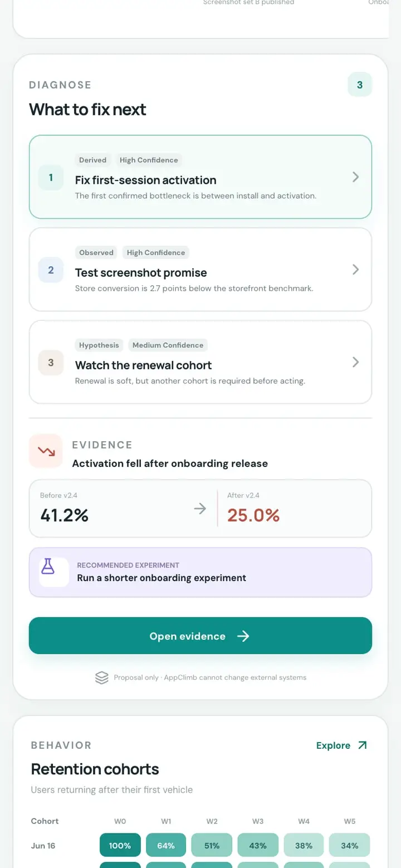
Task: Click the number 1 priority badge
Action: point(51,177)
